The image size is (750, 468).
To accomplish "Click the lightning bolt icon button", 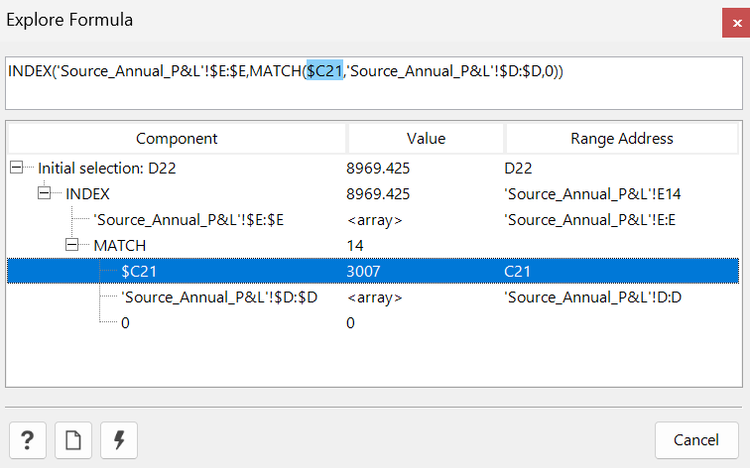I will click(x=119, y=440).
